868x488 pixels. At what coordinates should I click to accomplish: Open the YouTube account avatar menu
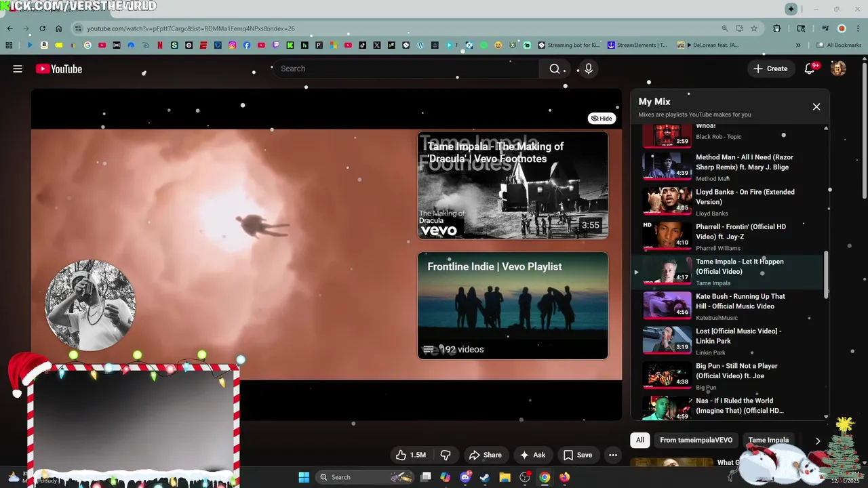tap(838, 68)
